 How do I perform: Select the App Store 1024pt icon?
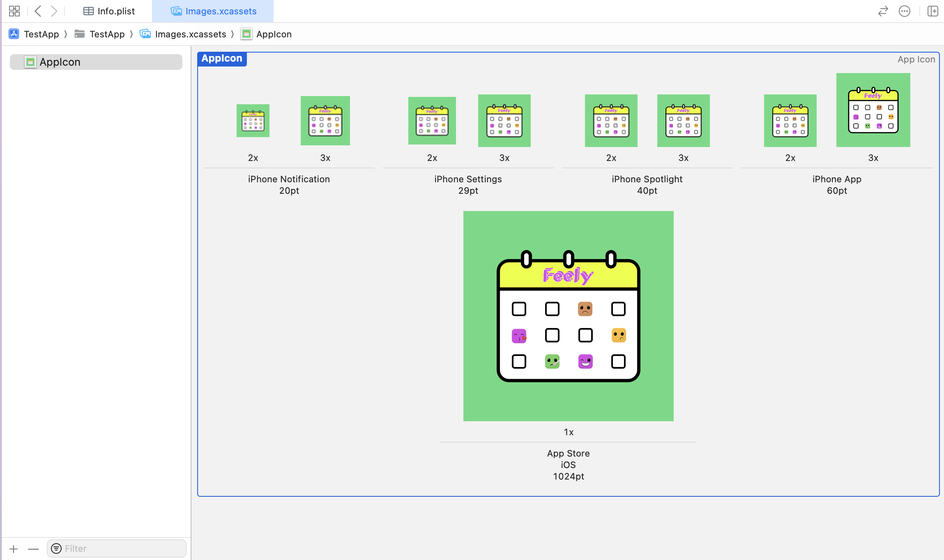tap(568, 316)
